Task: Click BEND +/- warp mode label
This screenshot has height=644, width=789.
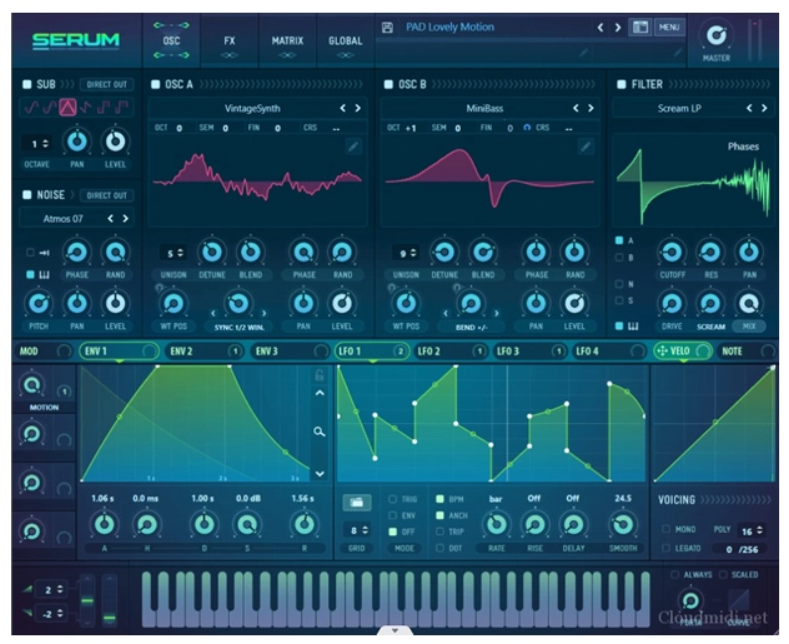Action: point(471,327)
